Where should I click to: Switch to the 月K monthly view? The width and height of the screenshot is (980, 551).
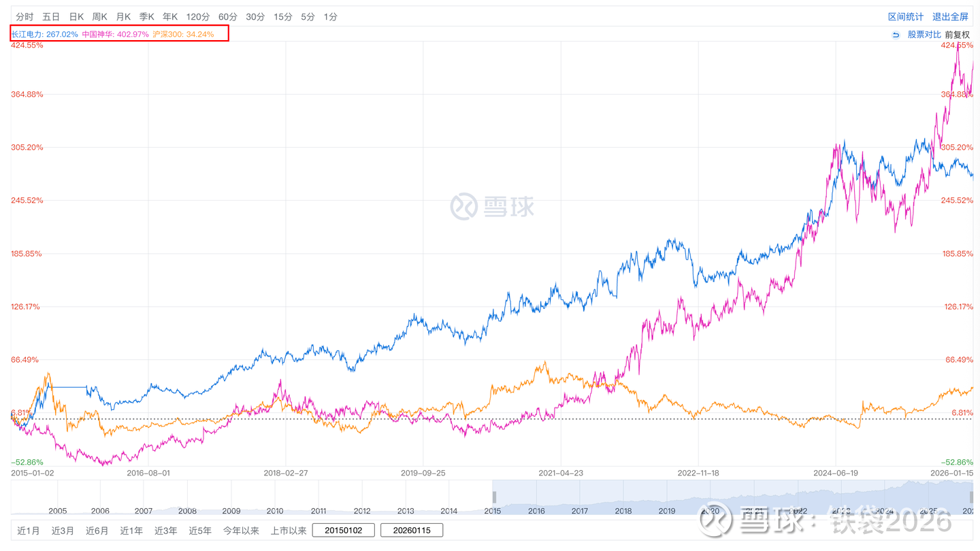point(123,16)
